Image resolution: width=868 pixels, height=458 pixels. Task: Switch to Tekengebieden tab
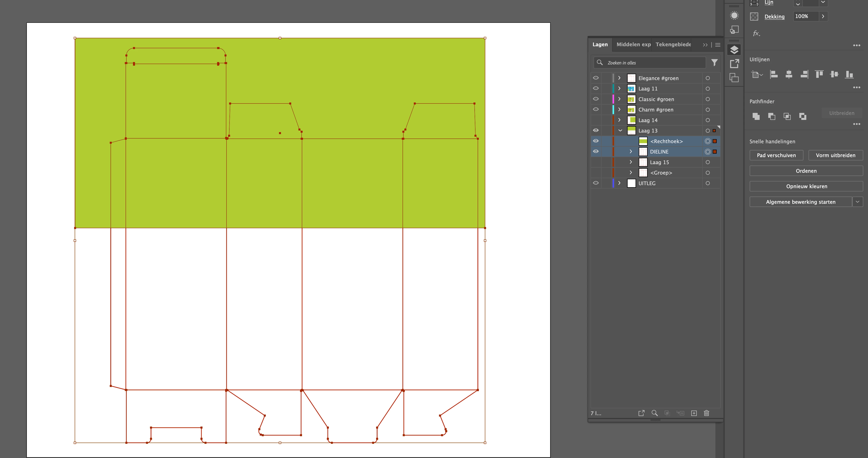pos(673,44)
